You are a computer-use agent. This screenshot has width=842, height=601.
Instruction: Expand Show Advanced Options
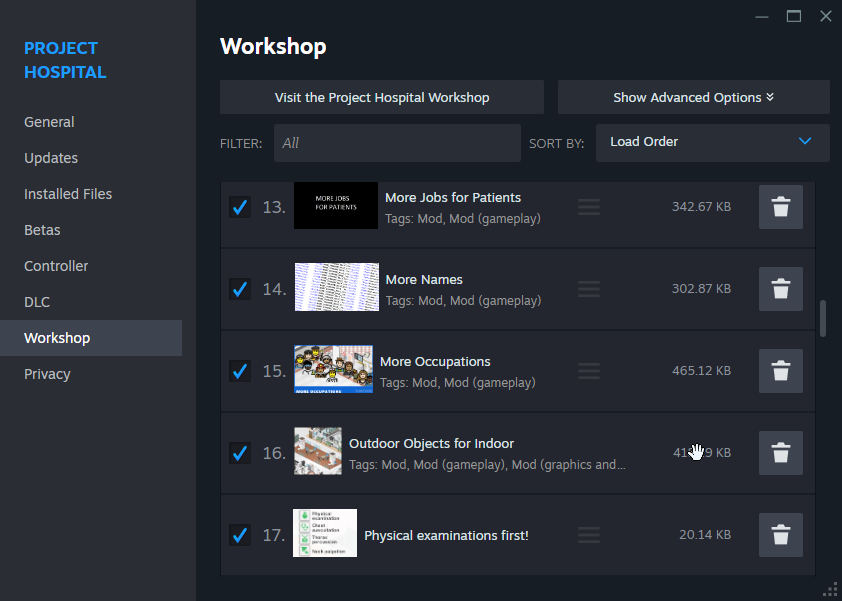point(693,97)
